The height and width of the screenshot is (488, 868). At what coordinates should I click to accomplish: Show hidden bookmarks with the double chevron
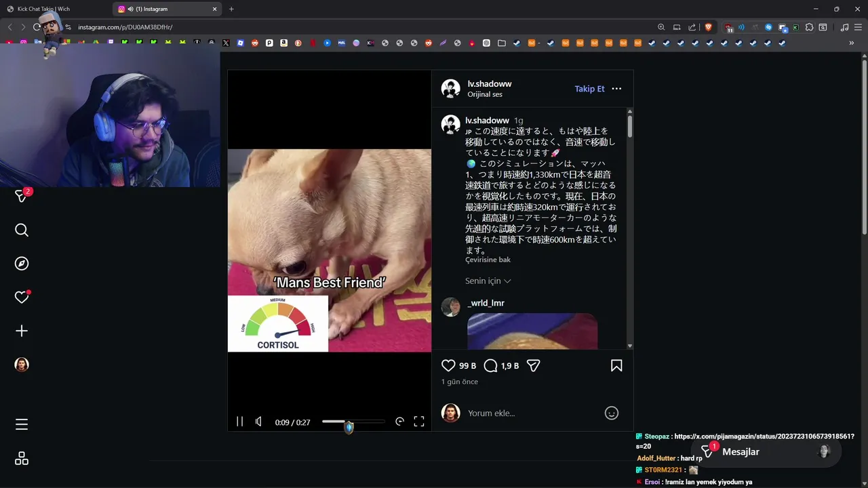[851, 43]
